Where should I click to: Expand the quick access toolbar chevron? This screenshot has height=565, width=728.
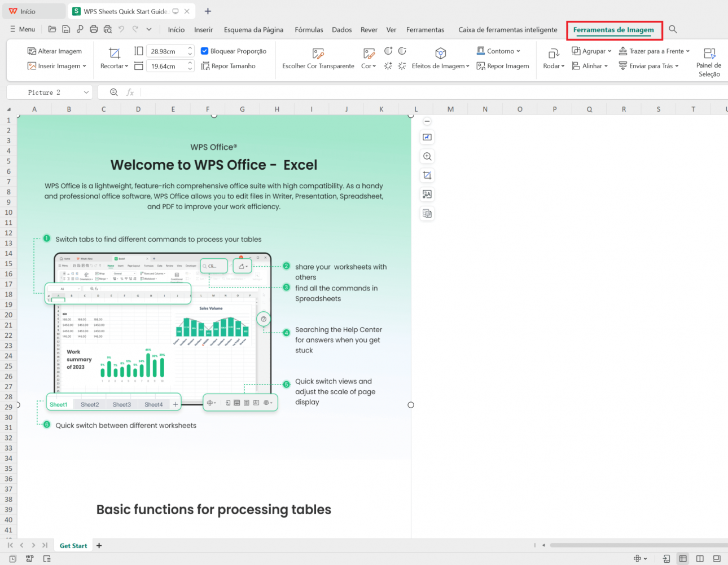(x=149, y=29)
